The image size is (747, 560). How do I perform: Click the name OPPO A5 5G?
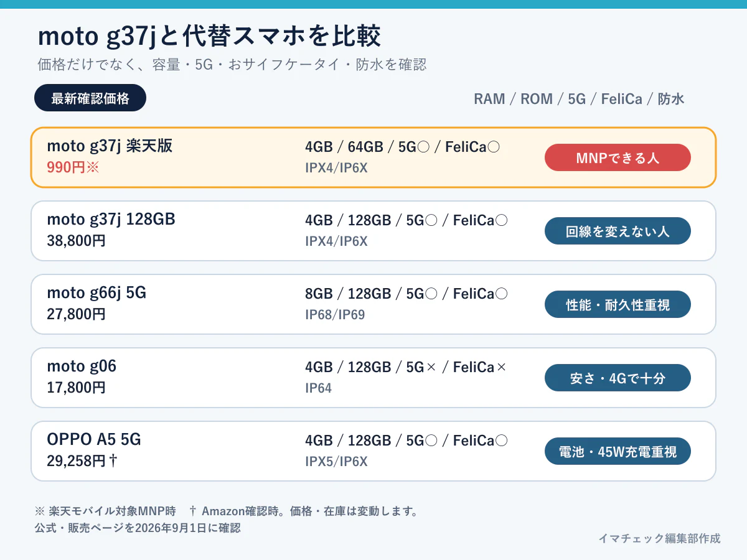coord(94,440)
